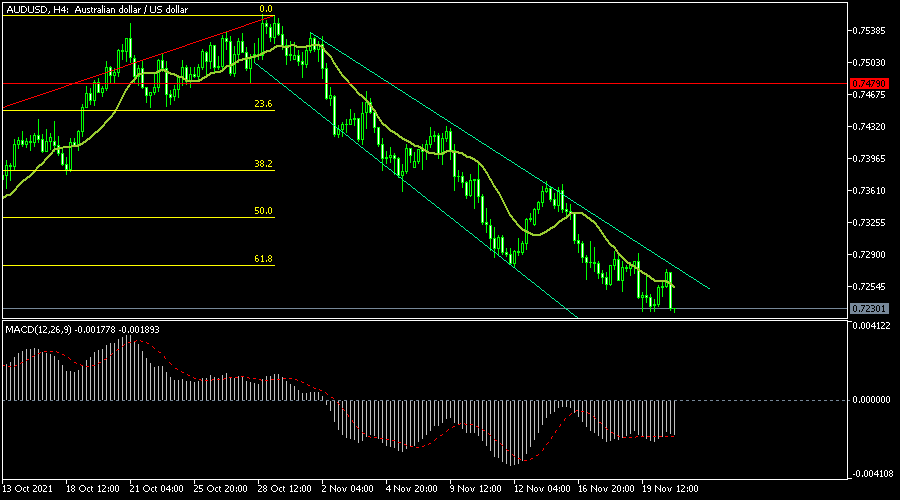Click the 4 Nov 20:00 time label
This screenshot has width=900, height=500.
click(412, 489)
